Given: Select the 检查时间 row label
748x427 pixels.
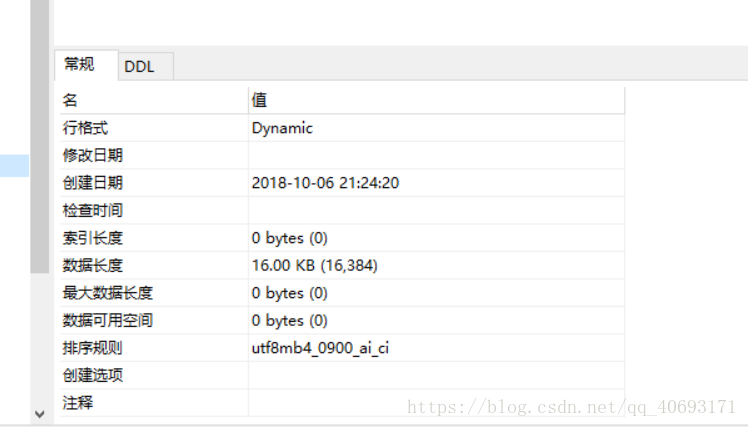Looking at the screenshot, I should 93,210.
